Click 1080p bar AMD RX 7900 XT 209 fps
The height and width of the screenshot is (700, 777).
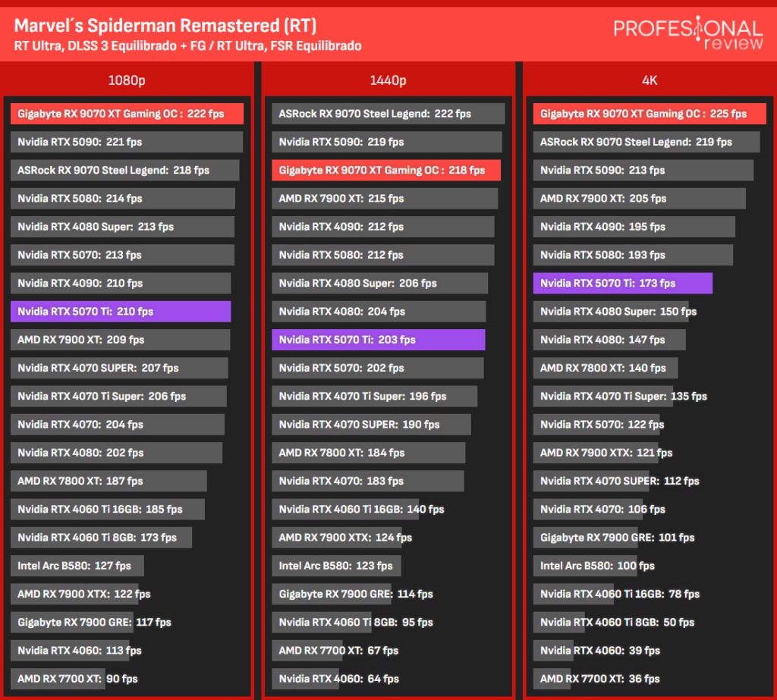120,340
